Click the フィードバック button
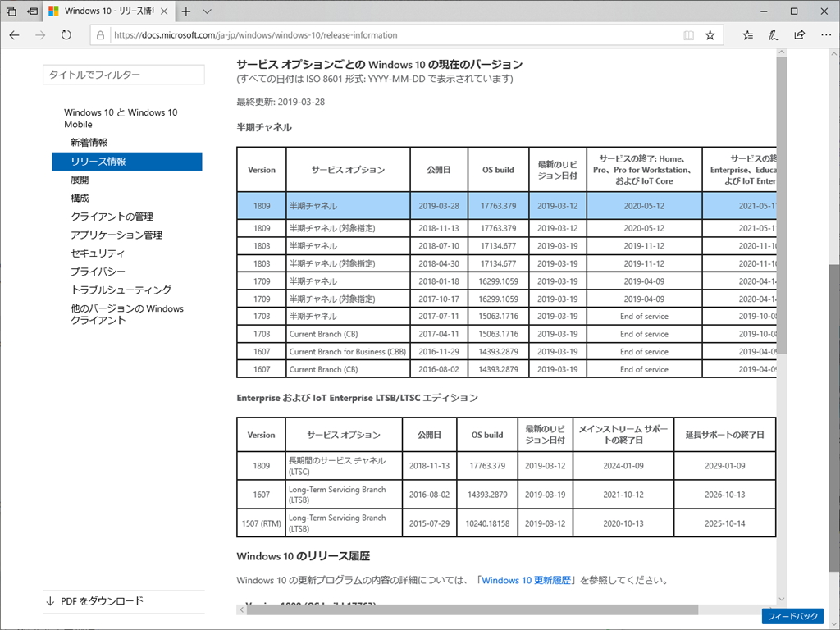Image resolution: width=840 pixels, height=630 pixels. [792, 616]
